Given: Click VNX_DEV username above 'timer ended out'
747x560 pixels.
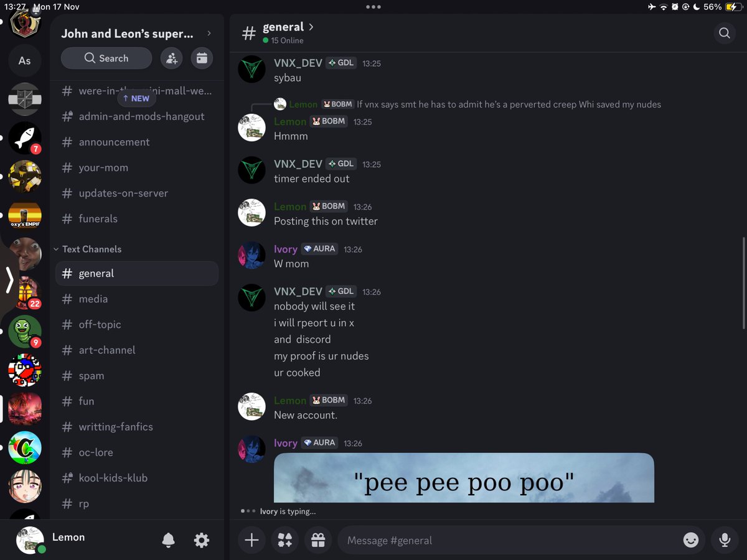Looking at the screenshot, I should pos(298,164).
